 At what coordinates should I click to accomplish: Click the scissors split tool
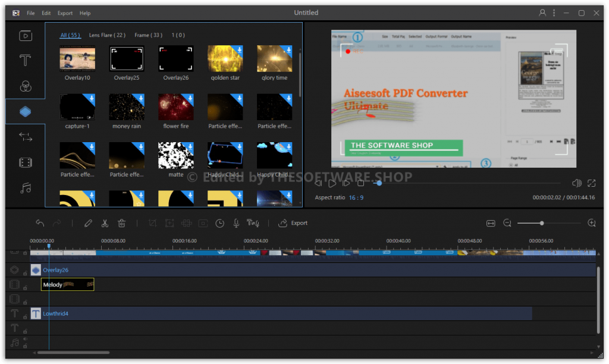pyautogui.click(x=105, y=223)
